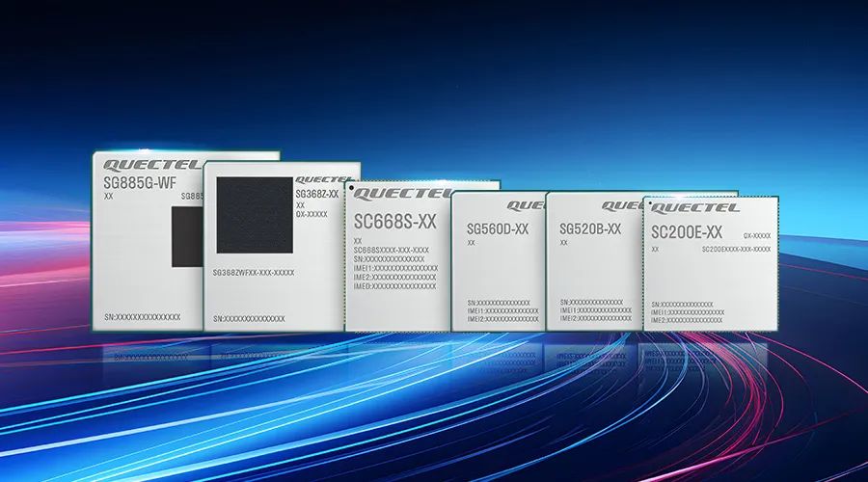The image size is (868, 482).
Task: Click the SG368Z-XX model name text
Action: [x=317, y=194]
